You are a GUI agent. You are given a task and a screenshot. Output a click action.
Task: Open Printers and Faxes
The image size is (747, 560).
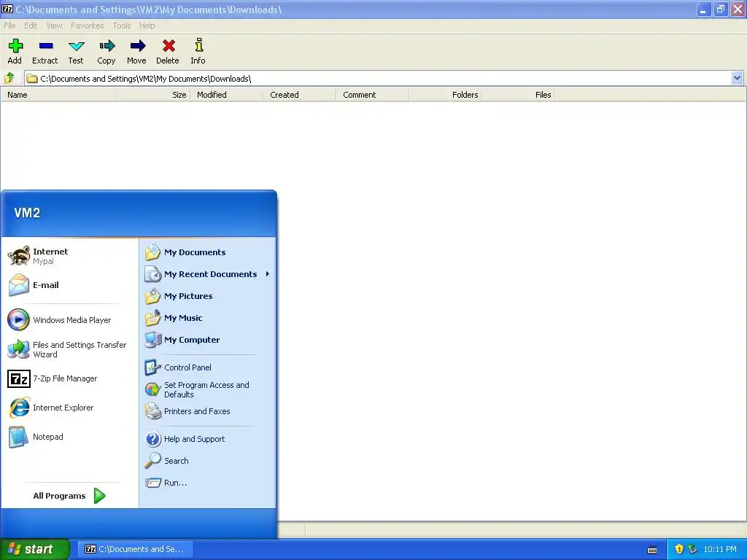(187, 411)
